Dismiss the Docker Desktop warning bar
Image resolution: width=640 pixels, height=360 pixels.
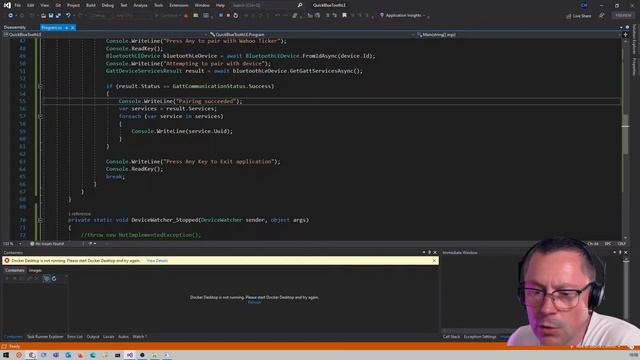434,260
